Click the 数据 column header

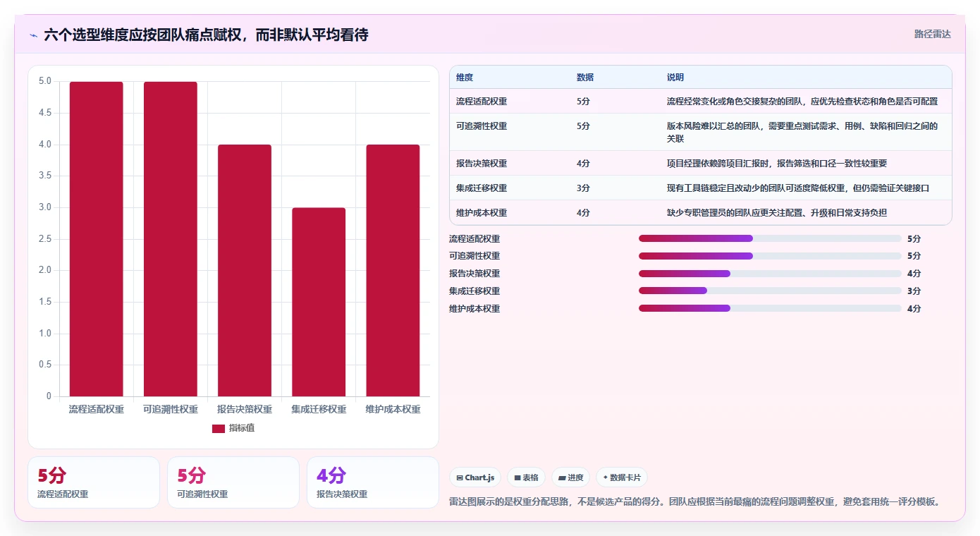point(585,77)
